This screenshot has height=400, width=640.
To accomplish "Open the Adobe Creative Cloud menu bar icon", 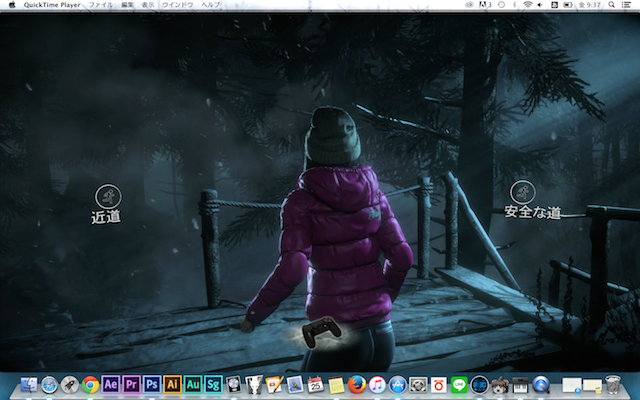I will coord(469,5).
